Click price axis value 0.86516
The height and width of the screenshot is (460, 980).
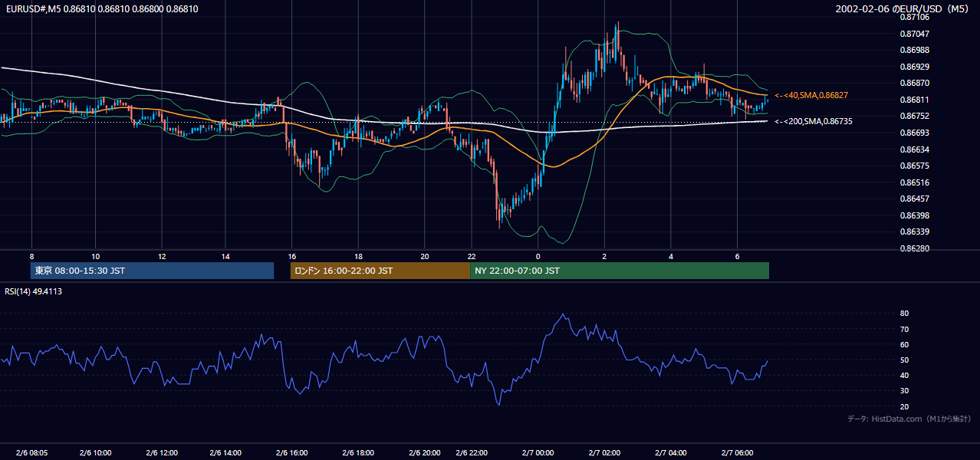(x=915, y=182)
